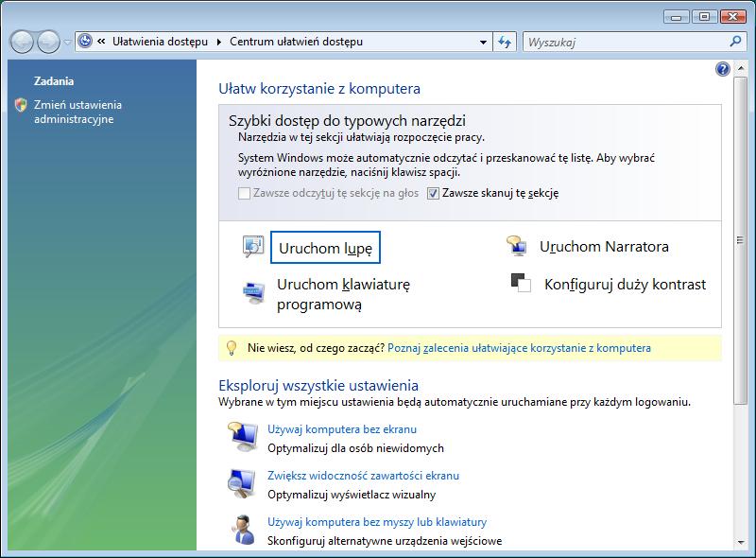Click the high contrast icon
Viewport: 756px width, 558px height.
tap(521, 283)
